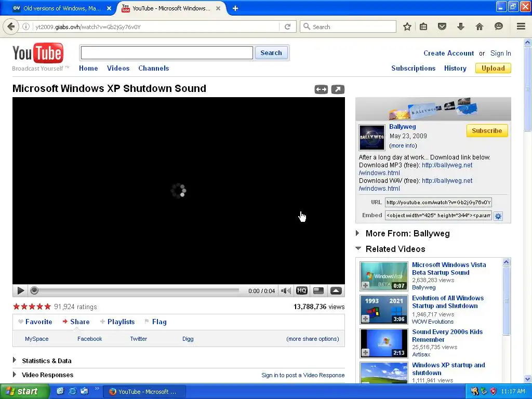The image size is (532, 399).
Task: Open the Channels navigation link
Action: (153, 68)
